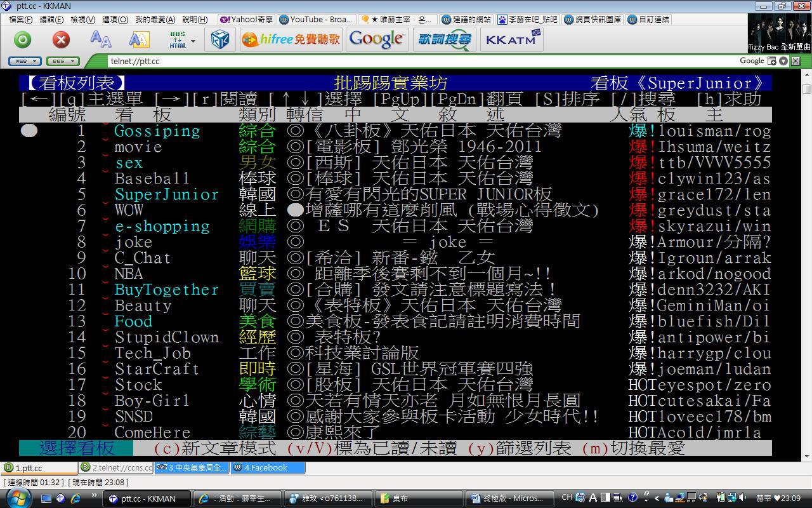Image resolution: width=812 pixels, height=508 pixels.
Task: Open the 李赫在吧_貼吧 bookmark link
Action: (528, 20)
